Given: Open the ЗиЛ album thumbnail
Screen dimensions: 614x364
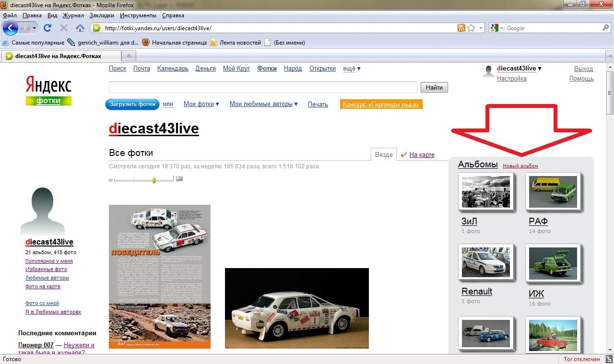Looking at the screenshot, I should (x=486, y=192).
